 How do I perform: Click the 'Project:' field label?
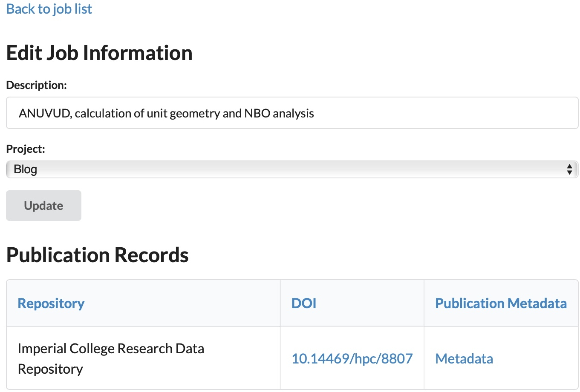[x=25, y=149]
